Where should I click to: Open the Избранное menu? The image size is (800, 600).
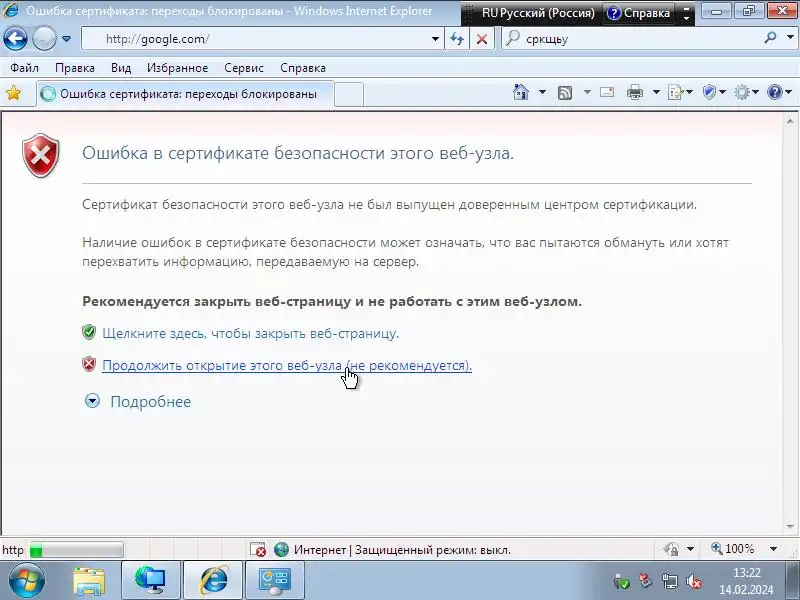(x=177, y=68)
